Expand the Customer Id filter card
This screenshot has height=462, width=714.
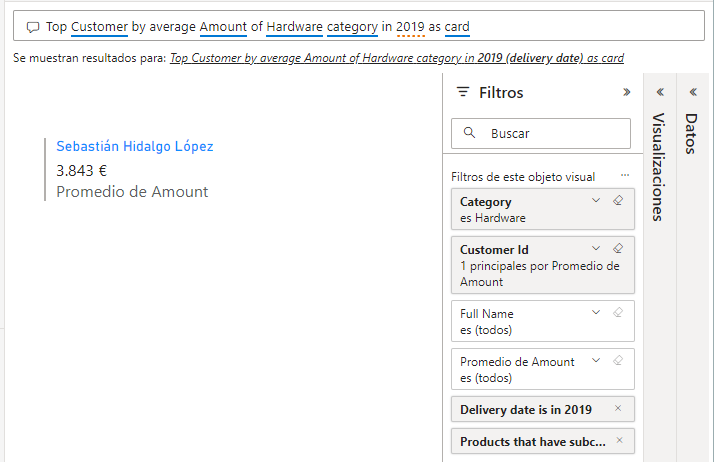(x=596, y=249)
